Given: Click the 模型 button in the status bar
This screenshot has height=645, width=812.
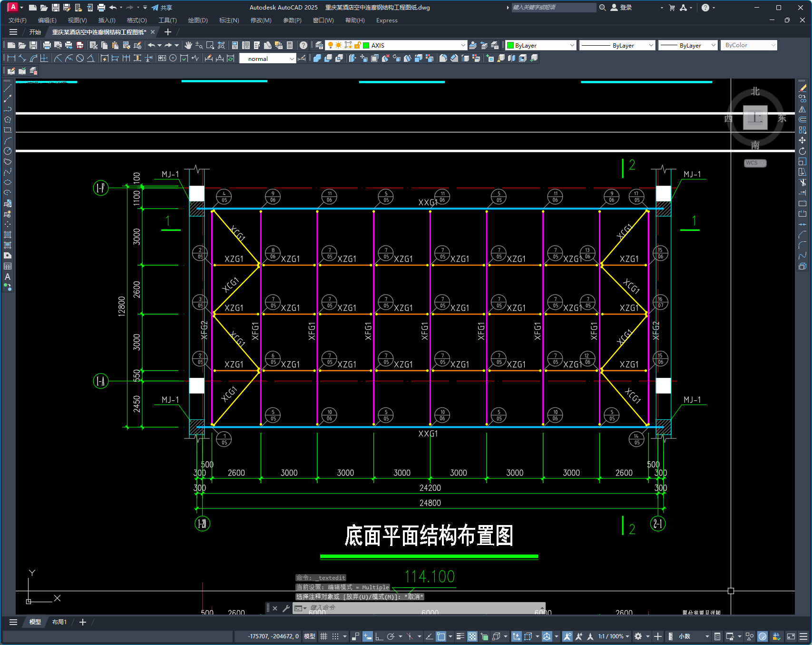Looking at the screenshot, I should [x=310, y=636].
